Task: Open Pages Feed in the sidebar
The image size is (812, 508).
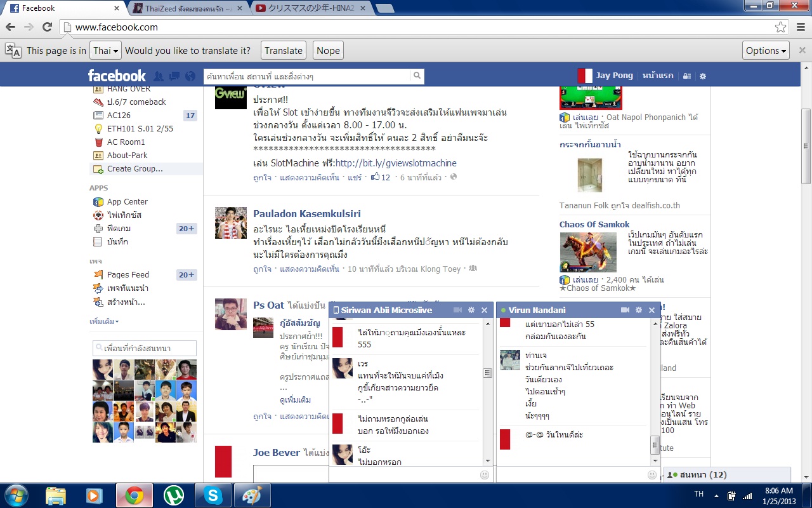Action: click(128, 275)
